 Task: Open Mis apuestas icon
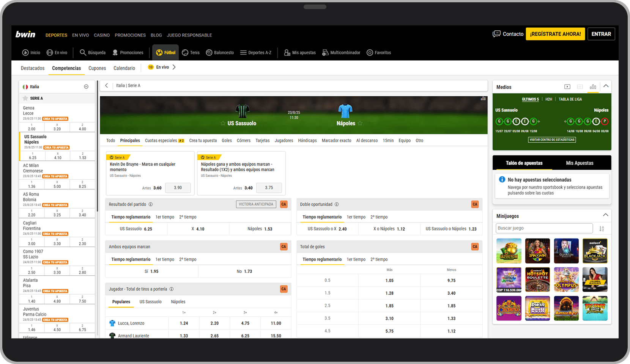point(287,53)
